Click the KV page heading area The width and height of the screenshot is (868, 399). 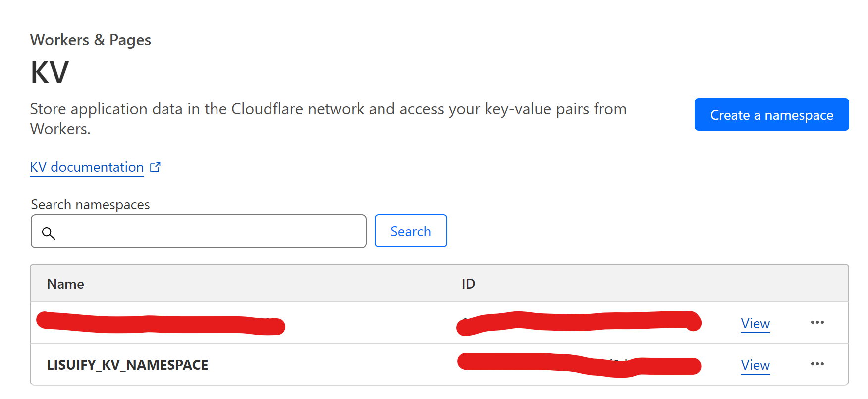pos(48,72)
